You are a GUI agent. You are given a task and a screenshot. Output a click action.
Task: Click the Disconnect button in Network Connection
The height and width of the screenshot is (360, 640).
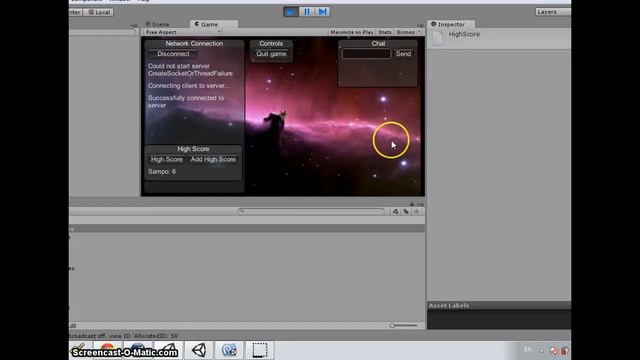pyautogui.click(x=173, y=54)
